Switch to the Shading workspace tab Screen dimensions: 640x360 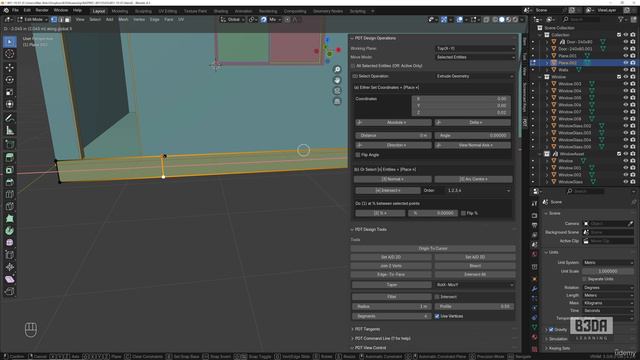click(221, 11)
